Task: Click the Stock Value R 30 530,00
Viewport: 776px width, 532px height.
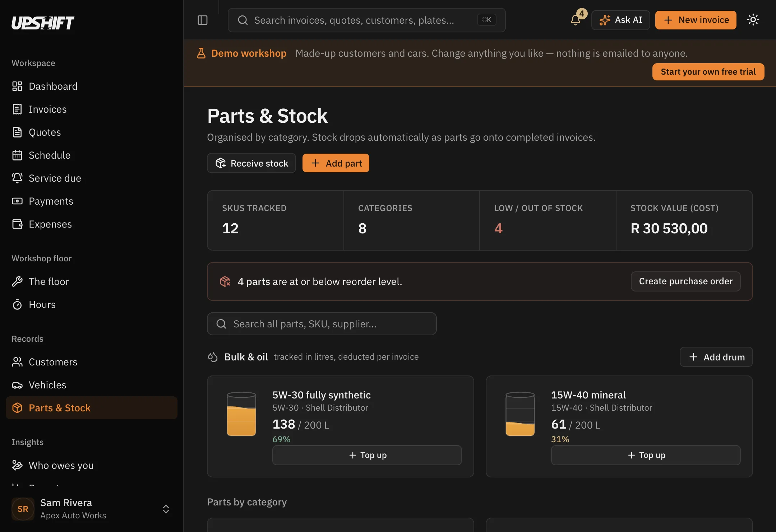Action: pyautogui.click(x=669, y=228)
